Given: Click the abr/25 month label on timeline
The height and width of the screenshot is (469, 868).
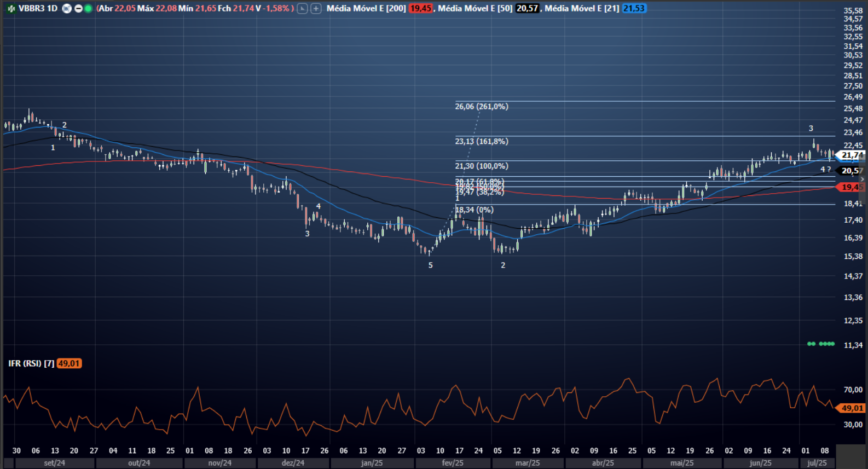Looking at the screenshot, I should (603, 463).
